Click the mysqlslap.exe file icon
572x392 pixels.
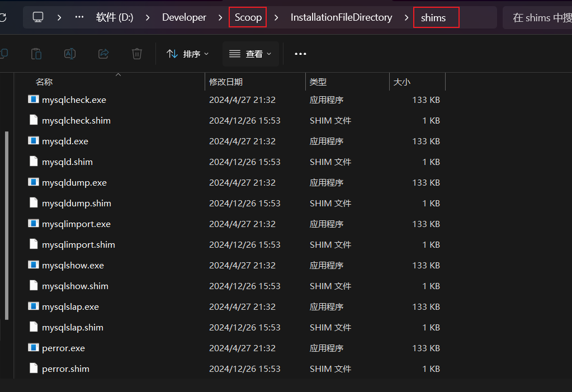click(34, 306)
